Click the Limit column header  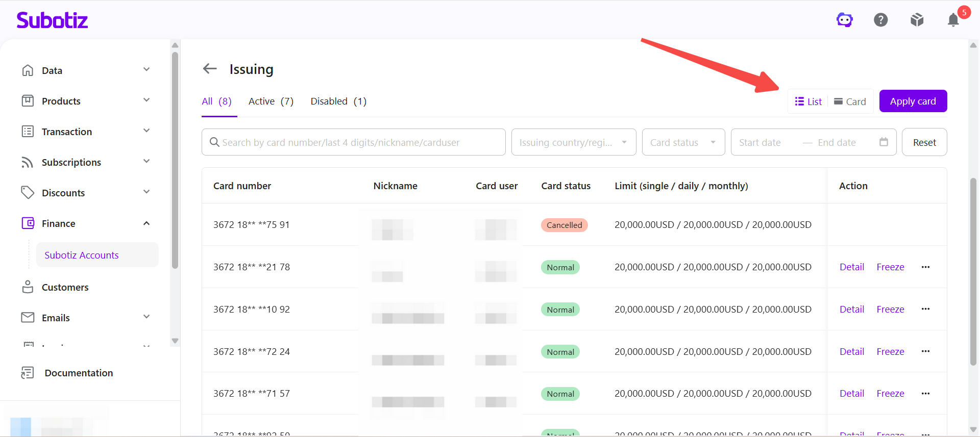coord(681,186)
